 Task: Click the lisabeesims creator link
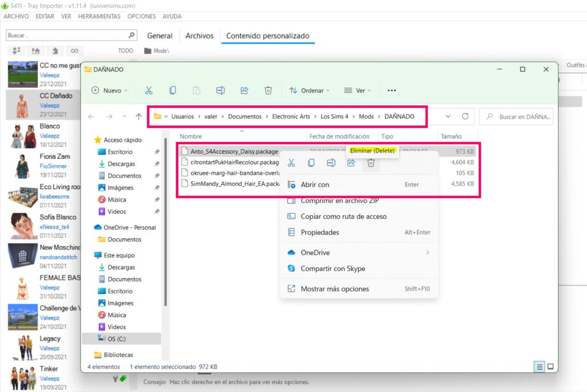coord(54,196)
